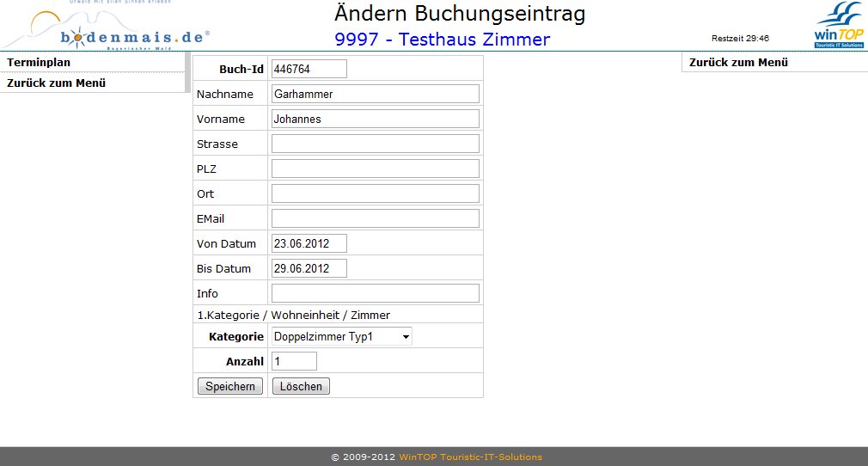Select the Von Datum date field
This screenshot has height=466, width=868.
(x=309, y=243)
